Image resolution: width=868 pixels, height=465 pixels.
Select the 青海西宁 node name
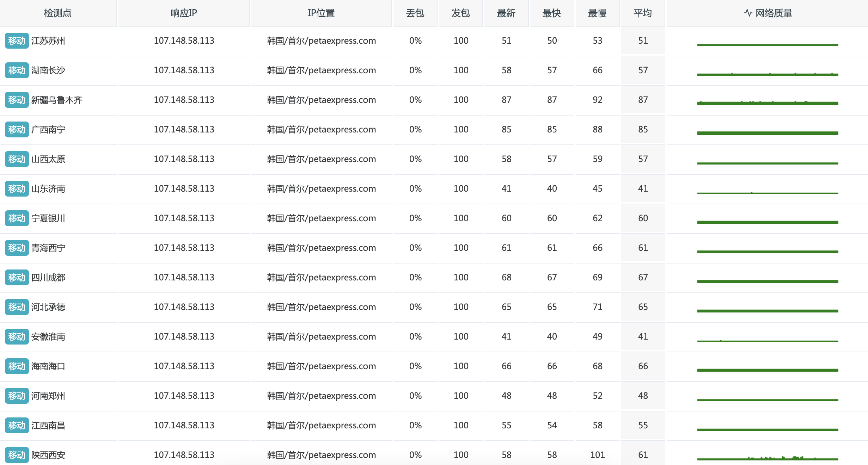48,248
